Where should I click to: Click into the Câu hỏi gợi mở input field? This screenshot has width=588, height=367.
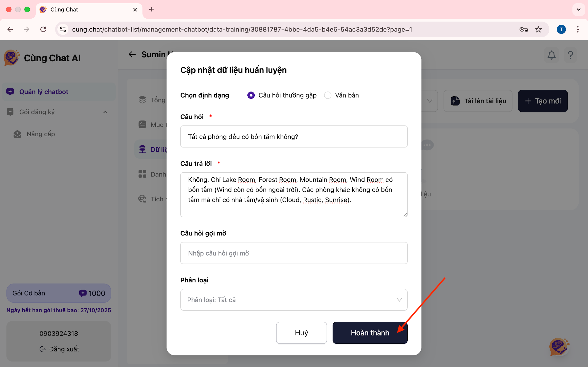(x=294, y=253)
